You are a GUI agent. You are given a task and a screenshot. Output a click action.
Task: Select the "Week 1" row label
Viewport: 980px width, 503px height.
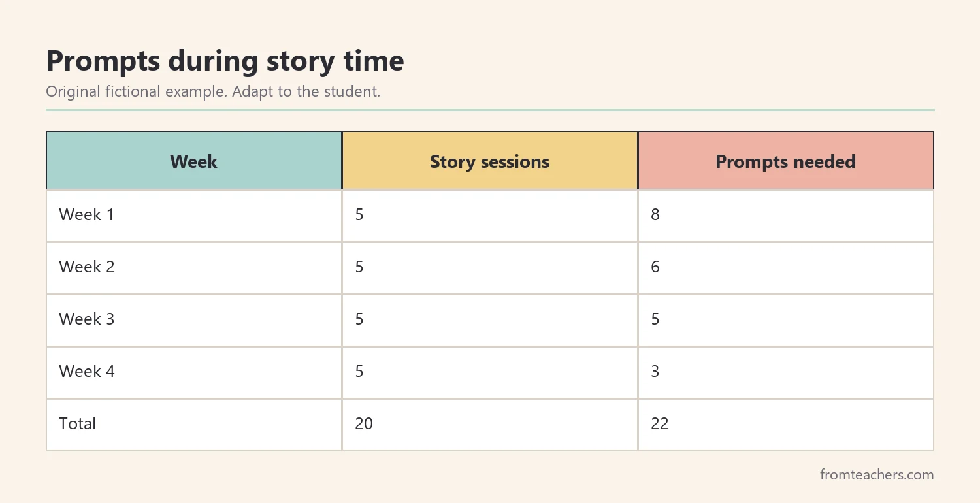coord(86,215)
